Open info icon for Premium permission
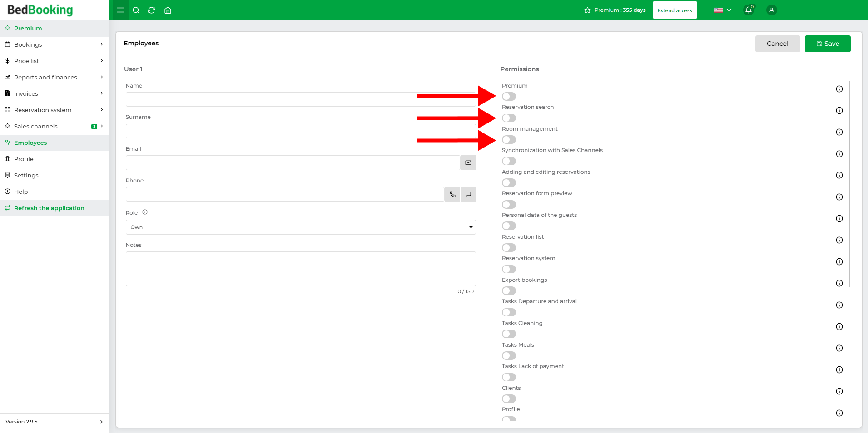This screenshot has width=868, height=433. click(839, 89)
